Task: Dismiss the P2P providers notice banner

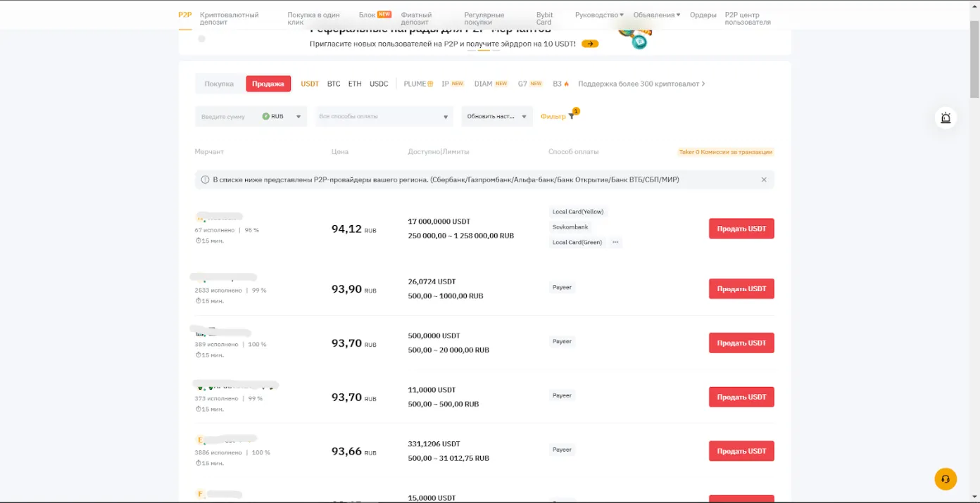Action: (764, 180)
